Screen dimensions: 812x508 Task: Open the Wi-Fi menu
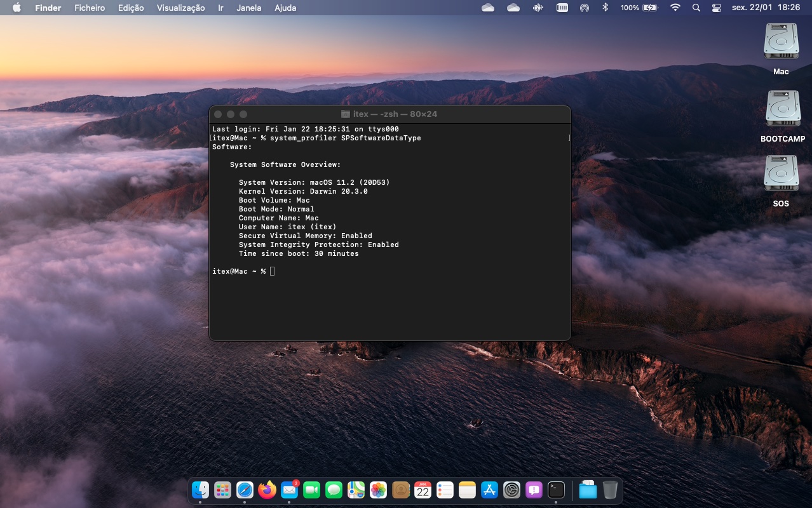[675, 8]
